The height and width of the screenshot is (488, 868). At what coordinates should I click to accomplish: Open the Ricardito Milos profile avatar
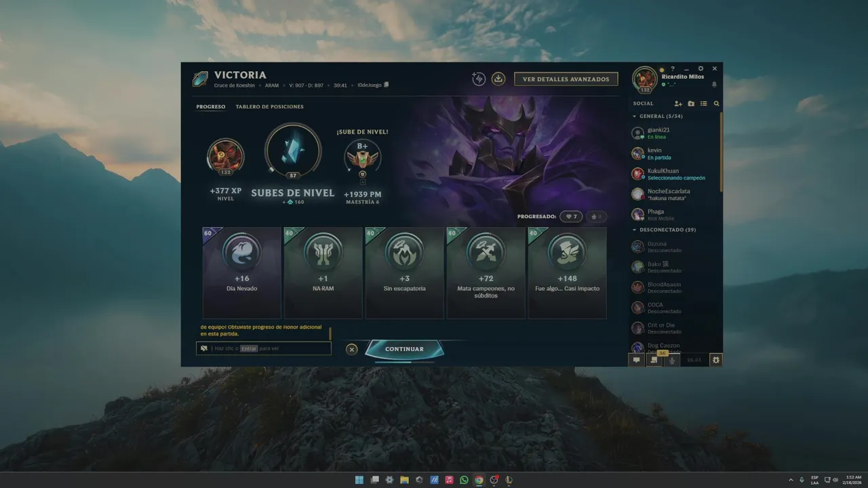(645, 79)
